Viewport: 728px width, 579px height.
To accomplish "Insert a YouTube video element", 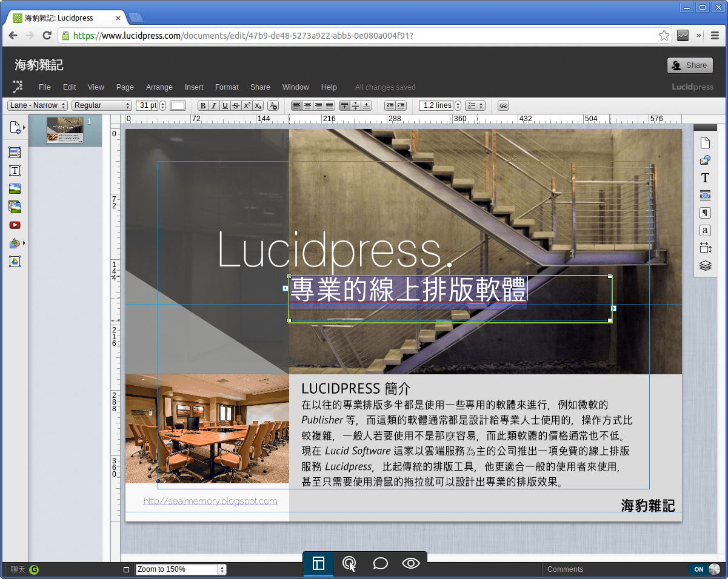I will [15, 225].
